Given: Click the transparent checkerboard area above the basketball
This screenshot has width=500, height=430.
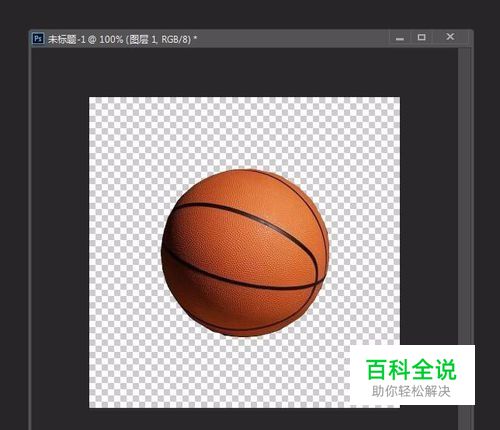Looking at the screenshot, I should 244,133.
